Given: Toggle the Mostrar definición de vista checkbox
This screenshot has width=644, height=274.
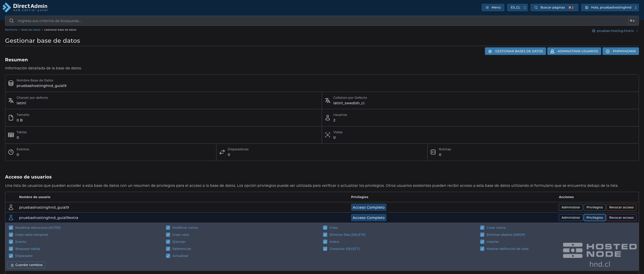Looking at the screenshot, I should pyautogui.click(x=482, y=249).
